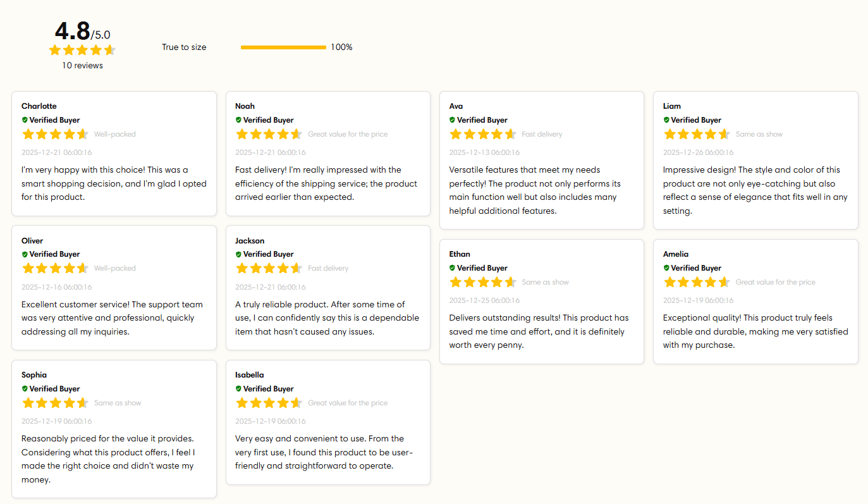Click the overall 4.8 star rating stars
The image size is (868, 504).
[82, 50]
